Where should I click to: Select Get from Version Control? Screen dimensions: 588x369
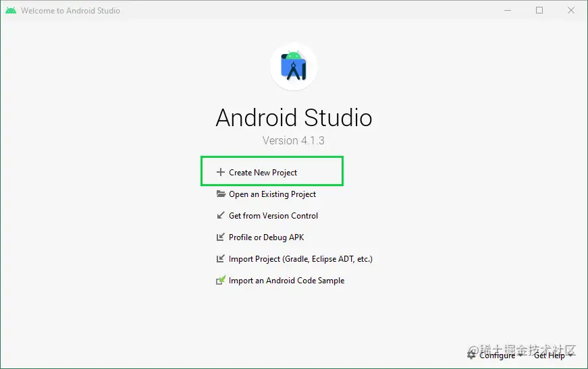coord(273,216)
